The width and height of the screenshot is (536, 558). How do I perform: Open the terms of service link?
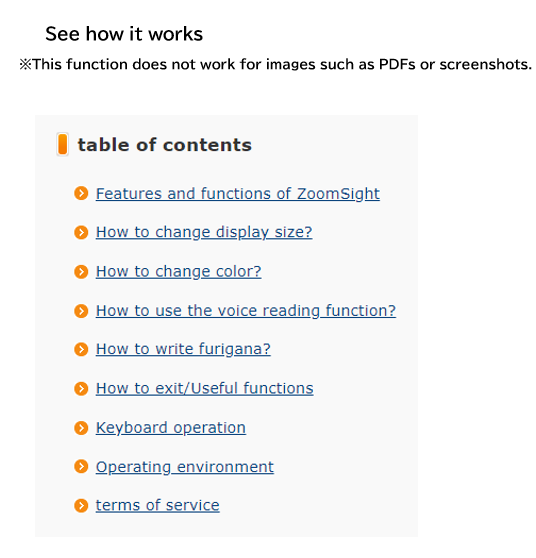[158, 505]
